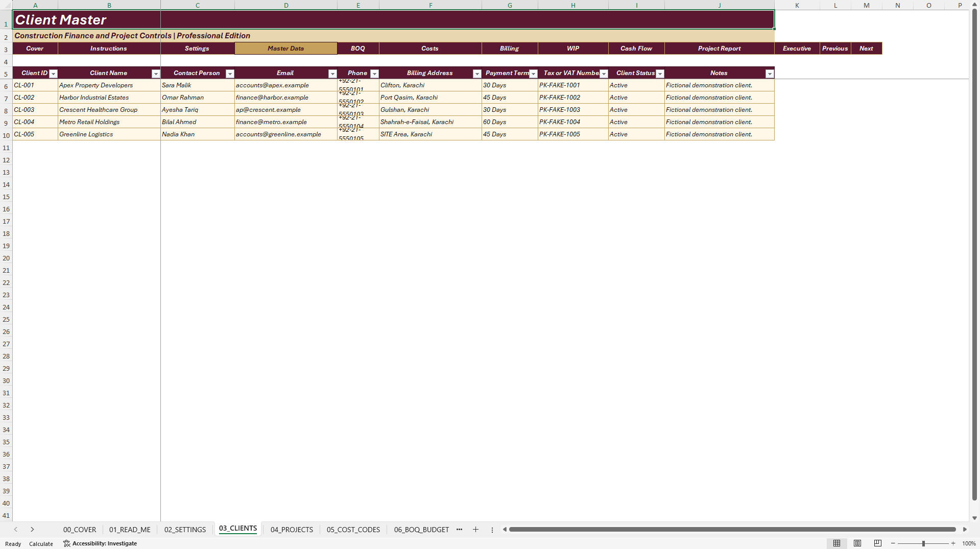Click the Cash Flow navigation button
The height and width of the screenshot is (549, 980).
coord(636,49)
